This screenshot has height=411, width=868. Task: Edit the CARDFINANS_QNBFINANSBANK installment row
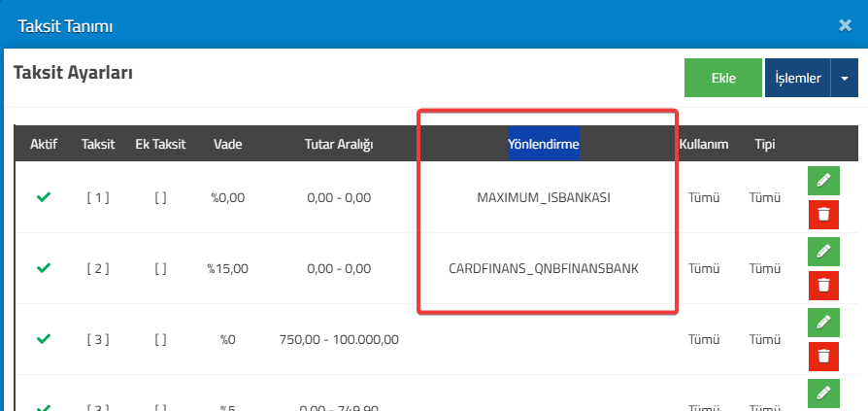pos(823,252)
